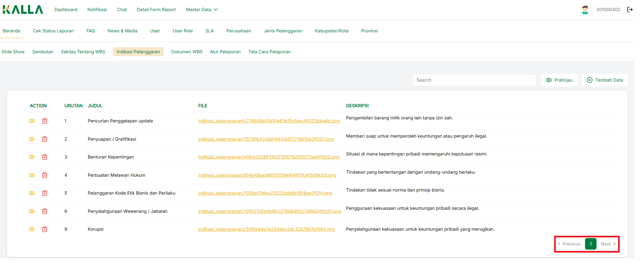Click trash icon for Perbuatan Melawan Hukum
This screenshot has height=260, width=644.
44,175
